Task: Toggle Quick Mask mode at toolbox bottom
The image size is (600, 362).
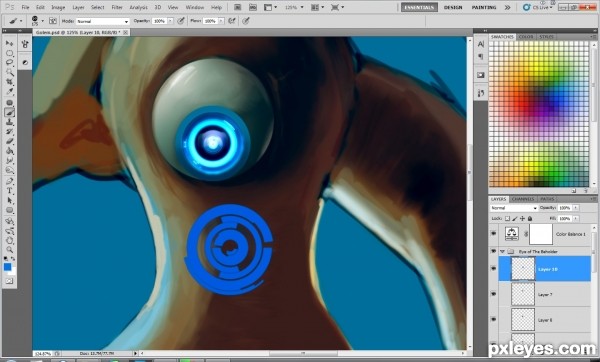Action: (x=10, y=281)
